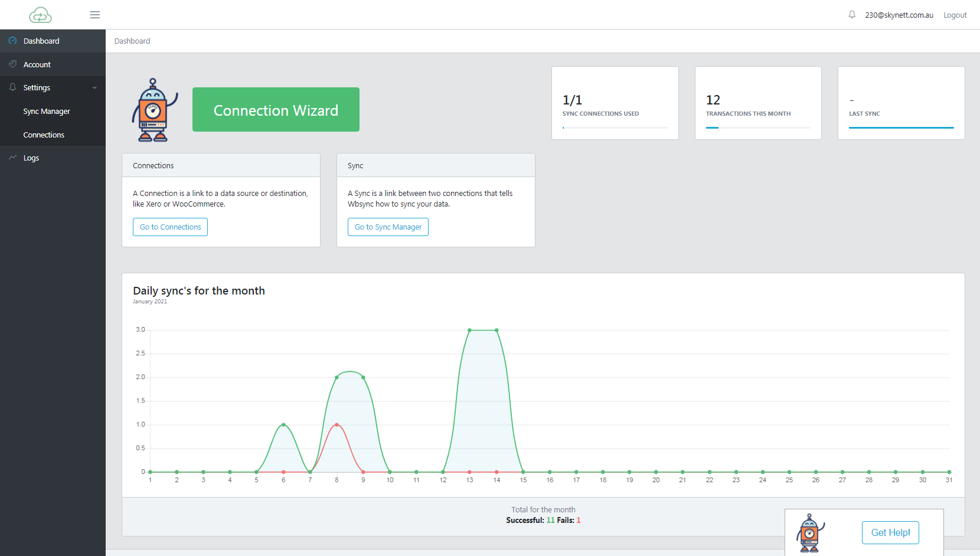The width and height of the screenshot is (980, 556).
Task: Toggle the hamburger sidebar menu
Action: coord(94,15)
